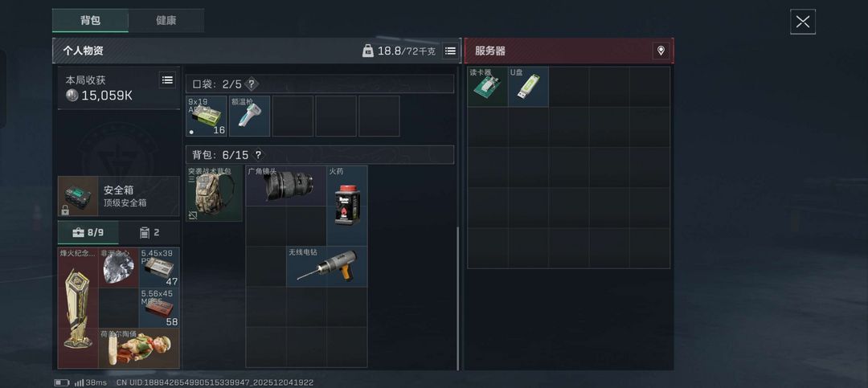
Task: Select the card reader (读卡器) in server
Action: point(488,86)
